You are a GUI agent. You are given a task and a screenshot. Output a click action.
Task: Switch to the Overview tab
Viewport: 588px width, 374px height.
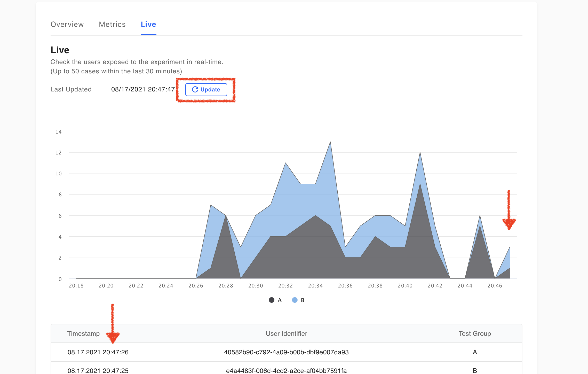click(67, 24)
